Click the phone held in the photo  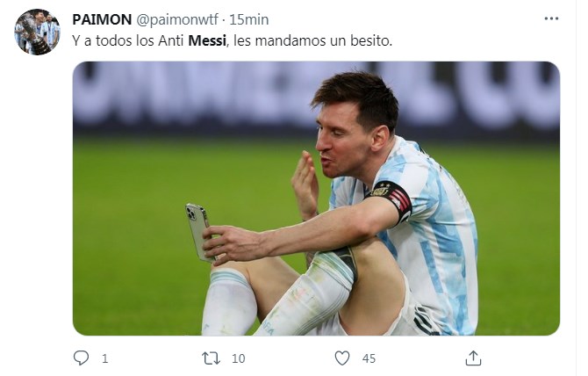[198, 230]
